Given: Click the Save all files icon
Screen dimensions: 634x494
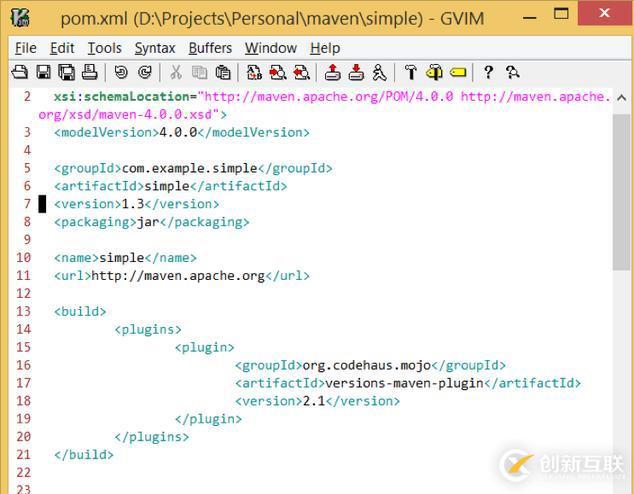Looking at the screenshot, I should coord(66,72).
